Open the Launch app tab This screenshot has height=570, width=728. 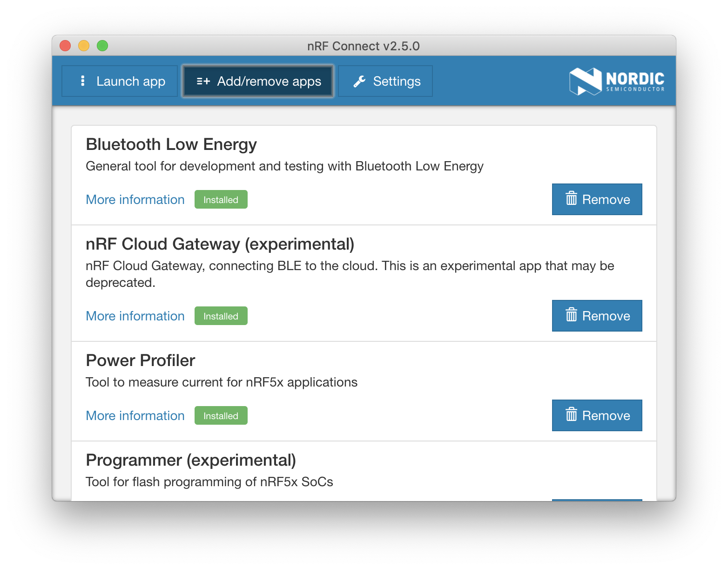pyautogui.click(x=120, y=81)
